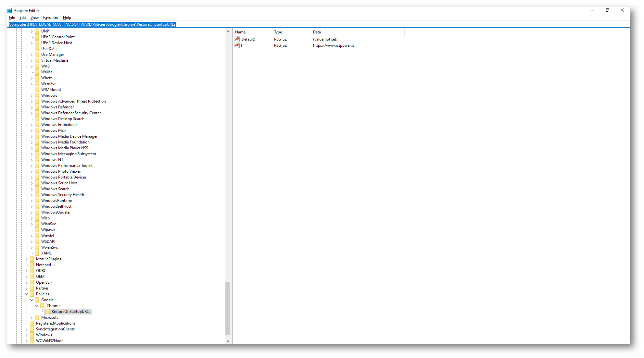644x358 pixels.
Task: Select the Virtual Machine key
Action: coord(55,60)
